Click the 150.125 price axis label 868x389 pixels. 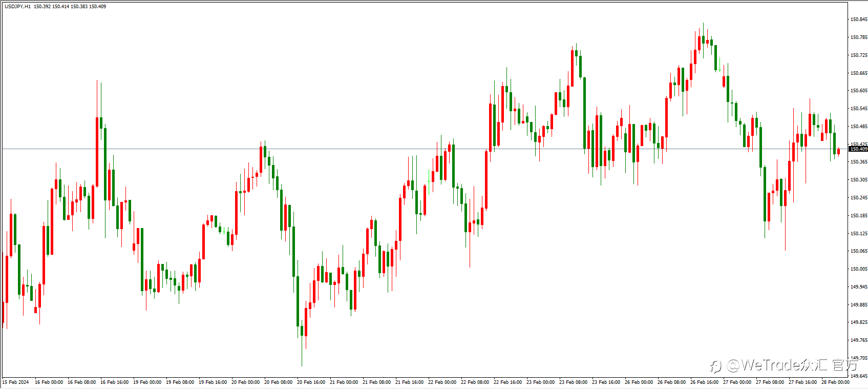click(x=859, y=234)
